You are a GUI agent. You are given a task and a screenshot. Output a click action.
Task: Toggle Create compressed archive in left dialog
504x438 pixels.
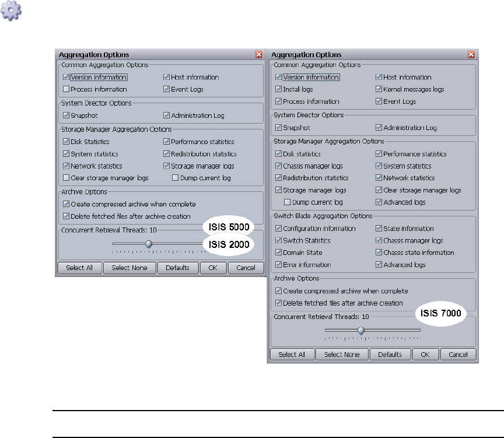[66, 204]
